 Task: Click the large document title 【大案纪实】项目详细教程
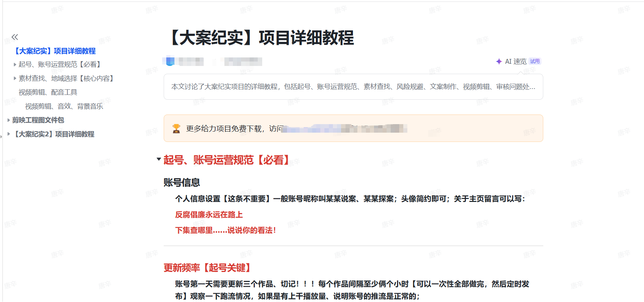point(261,38)
